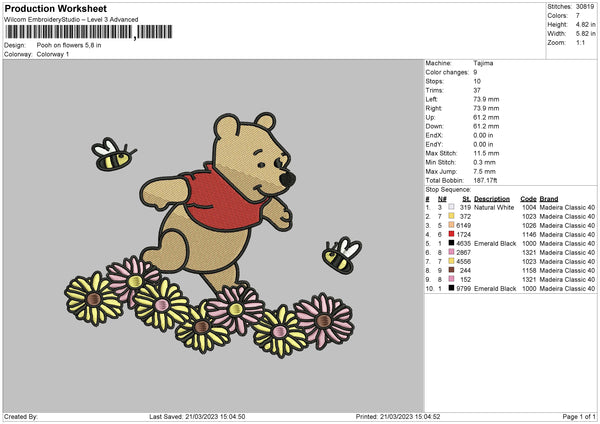Click the "Description" column header
The width and height of the screenshot is (600, 424).
492,199
